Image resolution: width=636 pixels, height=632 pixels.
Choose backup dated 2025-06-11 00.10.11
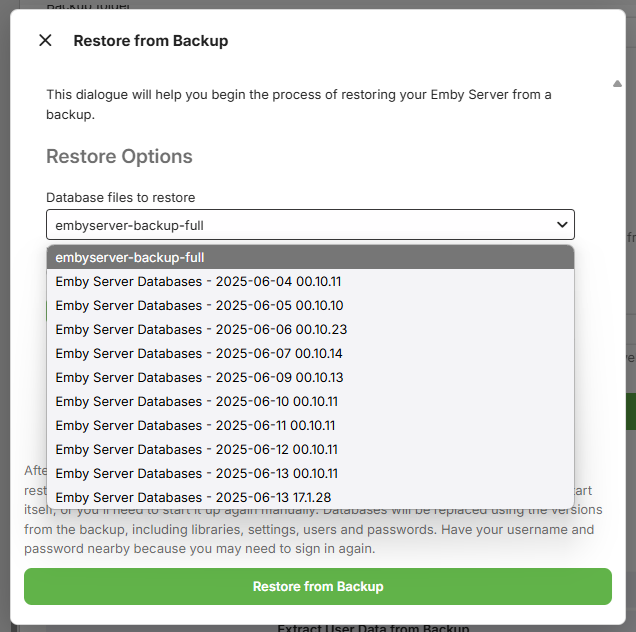[x=310, y=425]
